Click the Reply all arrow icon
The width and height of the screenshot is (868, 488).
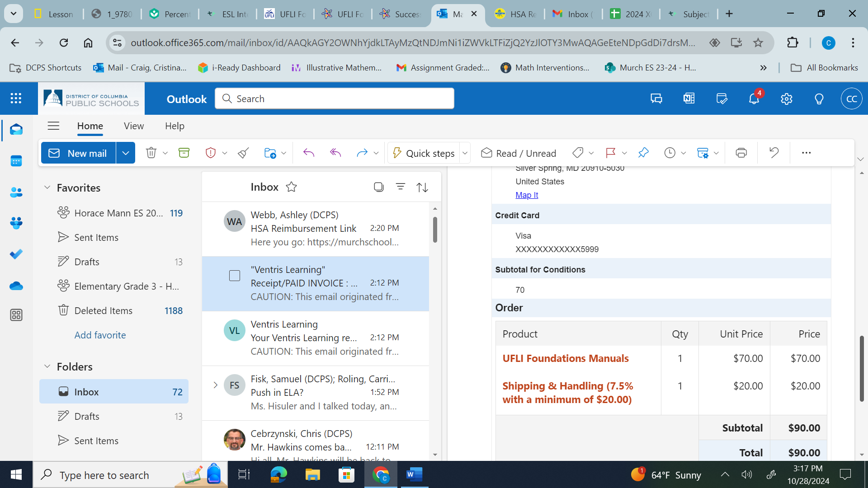(x=335, y=153)
